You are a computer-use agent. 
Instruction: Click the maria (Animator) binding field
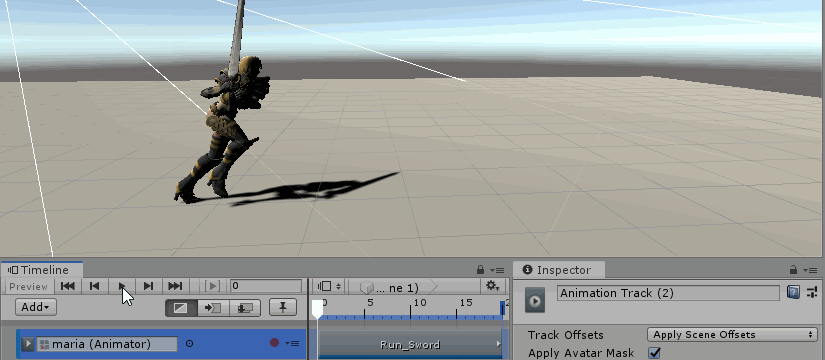tap(107, 344)
